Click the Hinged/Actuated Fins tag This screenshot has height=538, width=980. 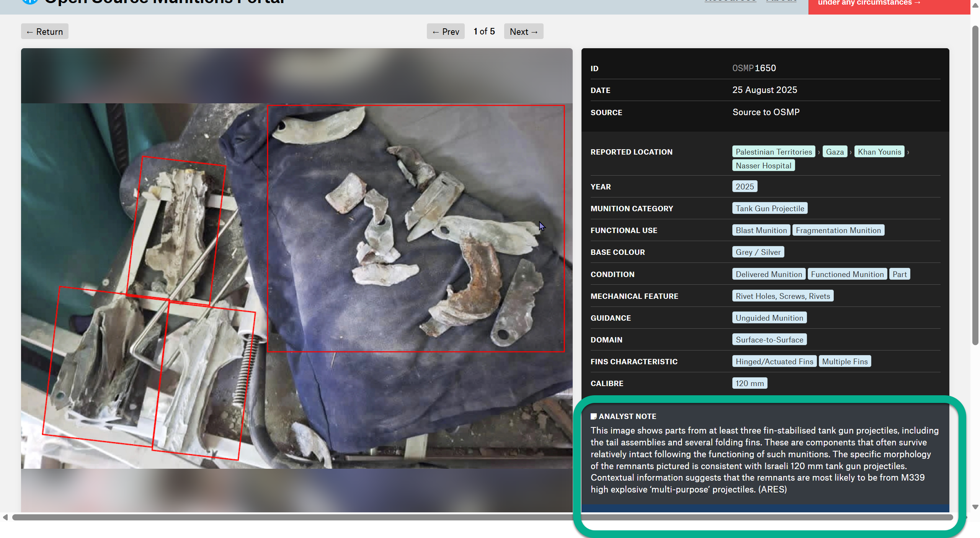[774, 362]
